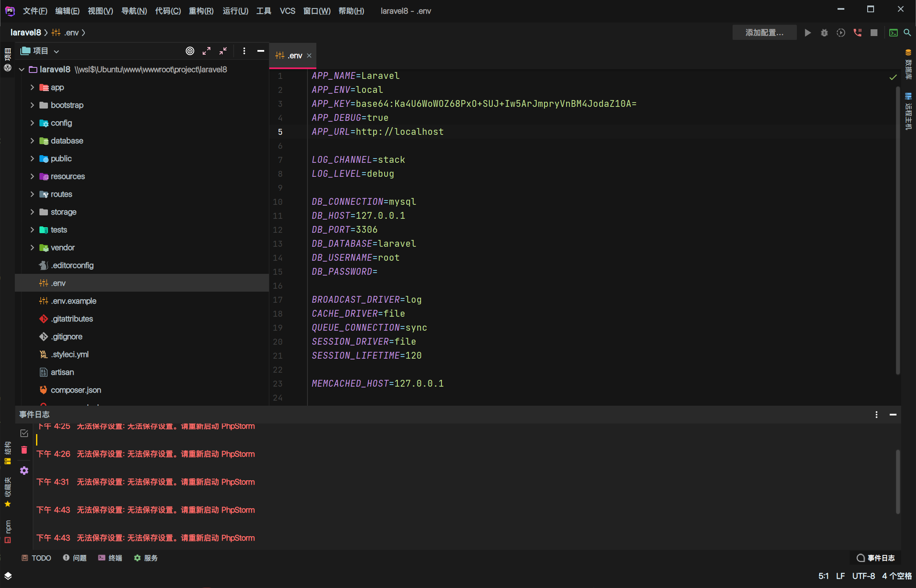Click the 4 个空格 indent indicator
The width and height of the screenshot is (916, 588).
(x=897, y=576)
